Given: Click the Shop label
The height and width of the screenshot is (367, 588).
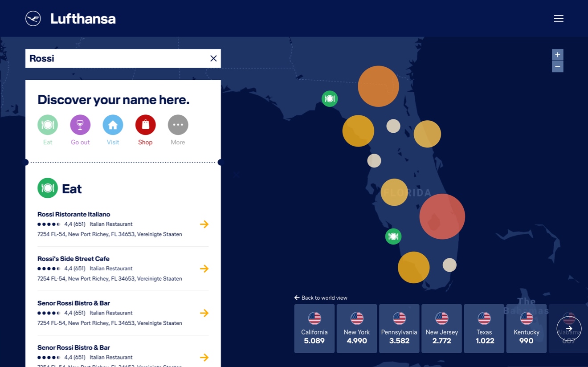Looking at the screenshot, I should click(145, 142).
